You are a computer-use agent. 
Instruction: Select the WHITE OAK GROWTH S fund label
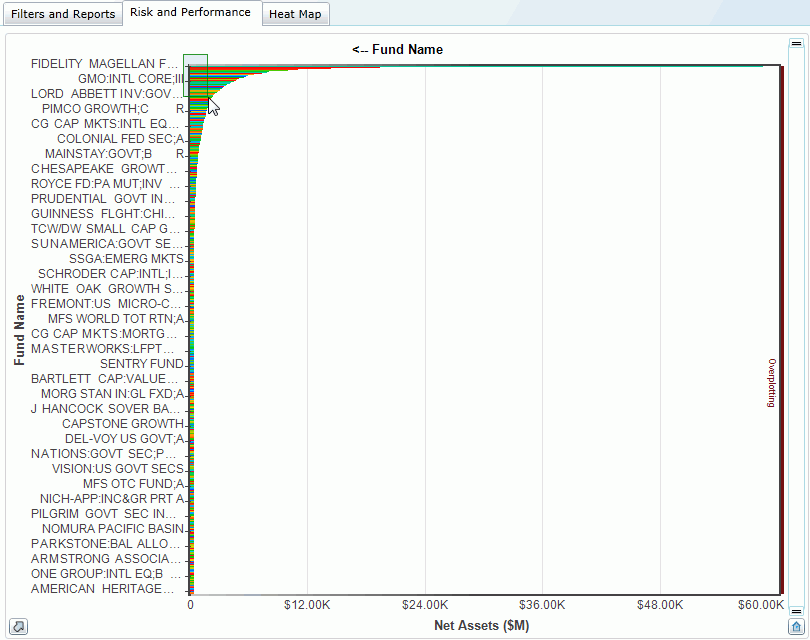point(106,288)
